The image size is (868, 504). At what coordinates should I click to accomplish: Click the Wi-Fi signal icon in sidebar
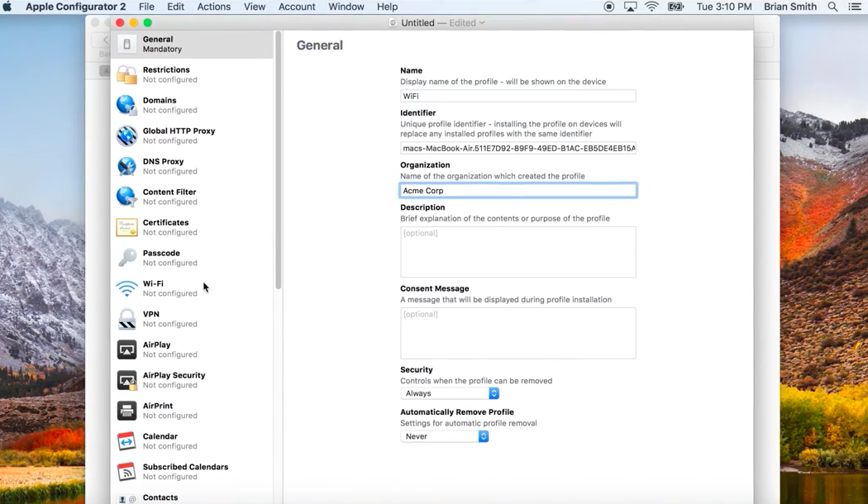(x=126, y=288)
